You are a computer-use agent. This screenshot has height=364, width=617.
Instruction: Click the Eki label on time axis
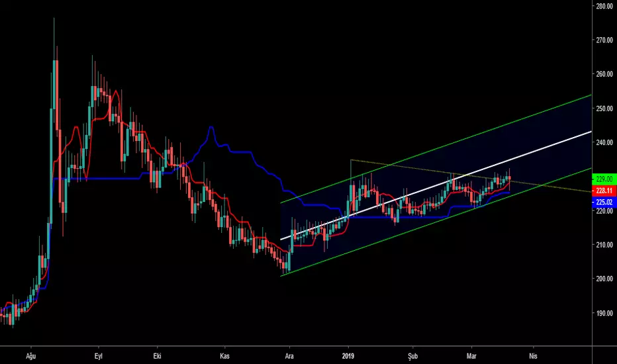tap(157, 356)
